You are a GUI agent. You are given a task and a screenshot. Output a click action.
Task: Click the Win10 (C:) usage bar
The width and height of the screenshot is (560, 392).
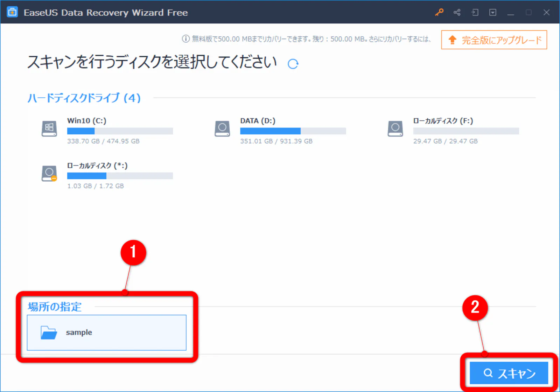120,131
